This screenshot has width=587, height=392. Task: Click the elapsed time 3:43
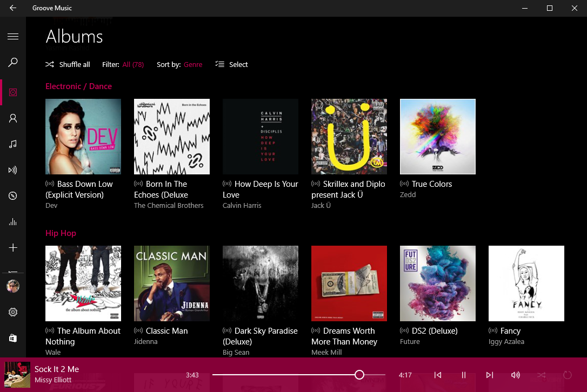tap(192, 375)
